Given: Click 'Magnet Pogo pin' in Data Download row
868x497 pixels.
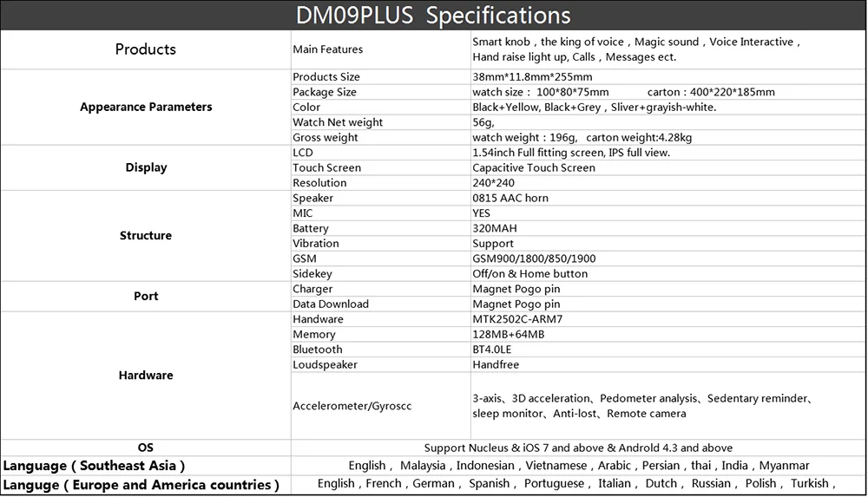Looking at the screenshot, I should (x=516, y=304).
